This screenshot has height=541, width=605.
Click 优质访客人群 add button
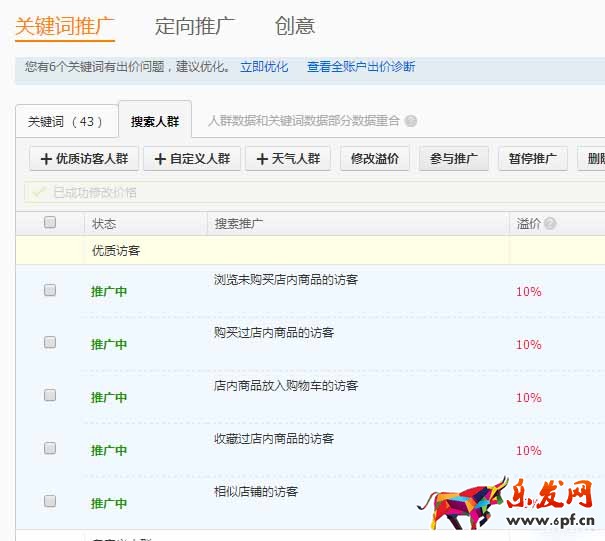(84, 159)
